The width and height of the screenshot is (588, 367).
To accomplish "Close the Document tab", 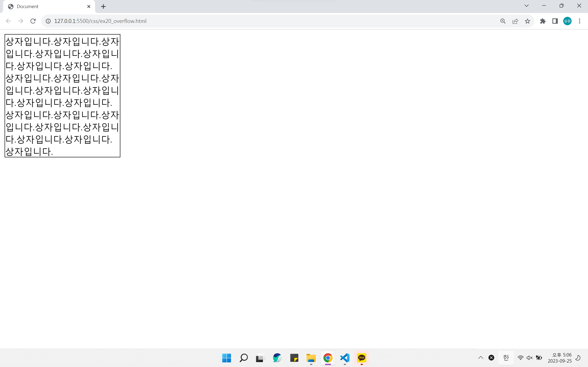I will (x=89, y=7).
